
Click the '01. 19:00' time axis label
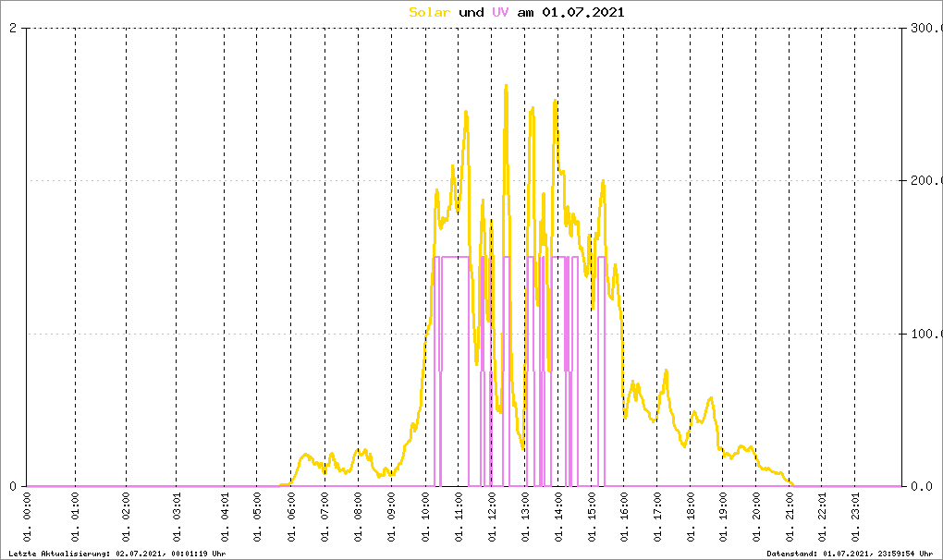pos(722,517)
